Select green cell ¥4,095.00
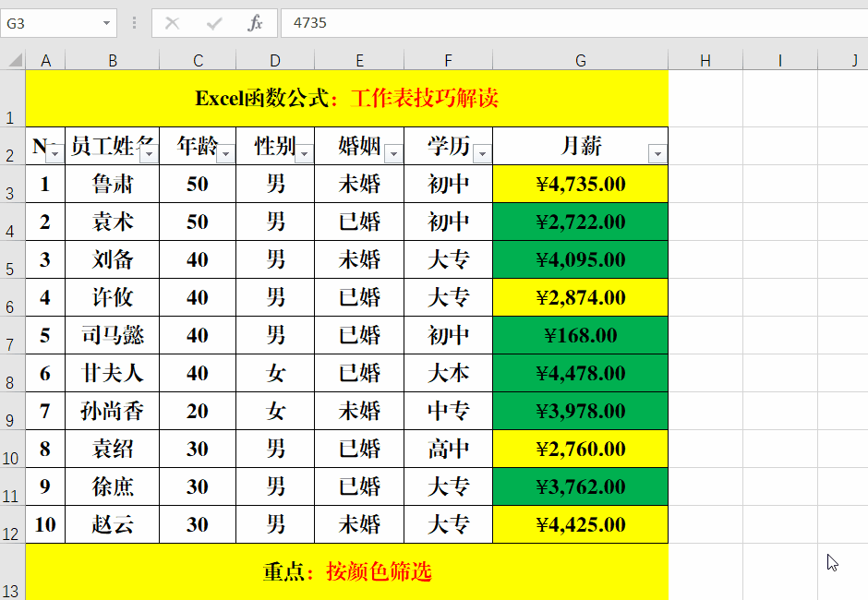Image resolution: width=868 pixels, height=600 pixels. (x=580, y=259)
